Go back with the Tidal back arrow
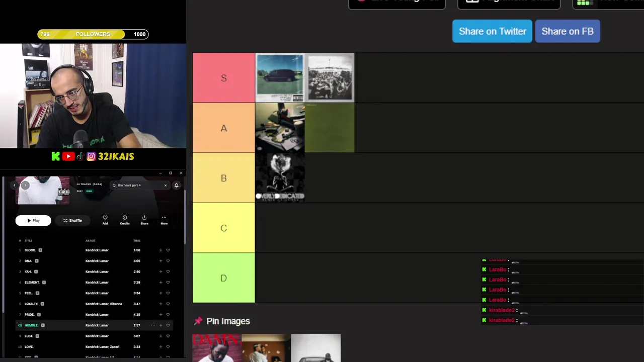This screenshot has height=362, width=644. [15, 186]
